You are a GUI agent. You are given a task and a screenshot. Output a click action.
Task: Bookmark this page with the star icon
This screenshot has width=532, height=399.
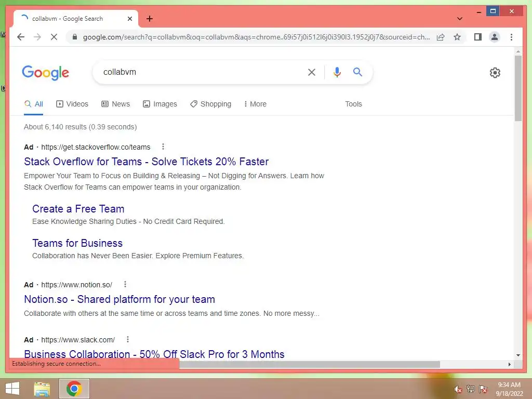tap(457, 37)
